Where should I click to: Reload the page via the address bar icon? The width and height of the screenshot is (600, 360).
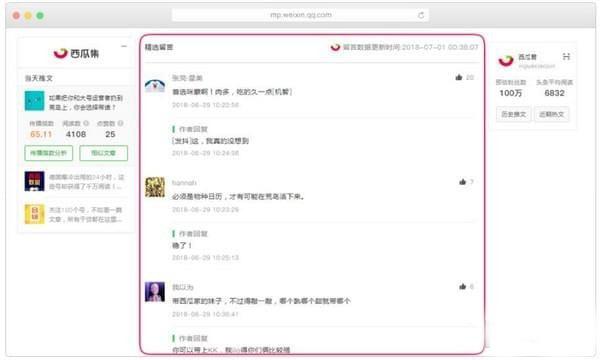coord(421,15)
